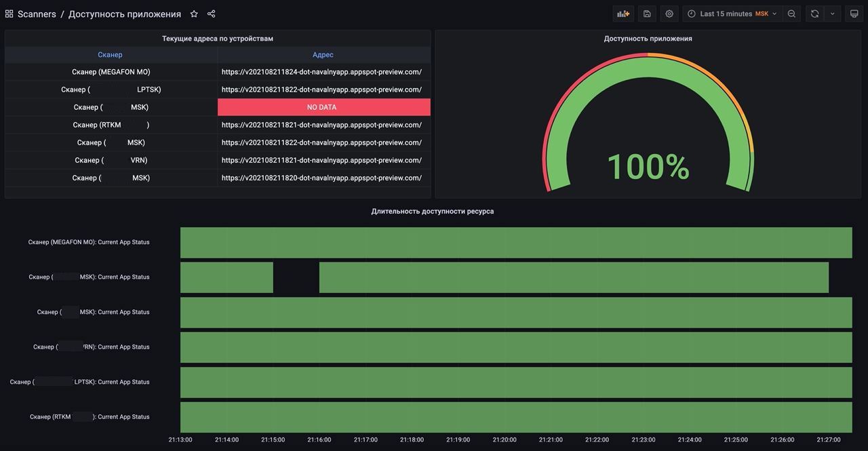Go to the Scanners folder breadcrumb
The image size is (868, 451).
tap(37, 14)
